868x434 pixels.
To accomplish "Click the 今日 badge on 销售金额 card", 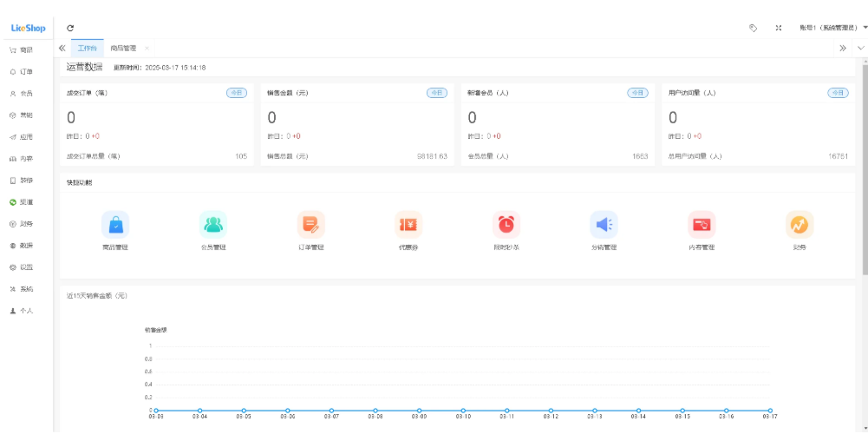I will click(x=437, y=93).
